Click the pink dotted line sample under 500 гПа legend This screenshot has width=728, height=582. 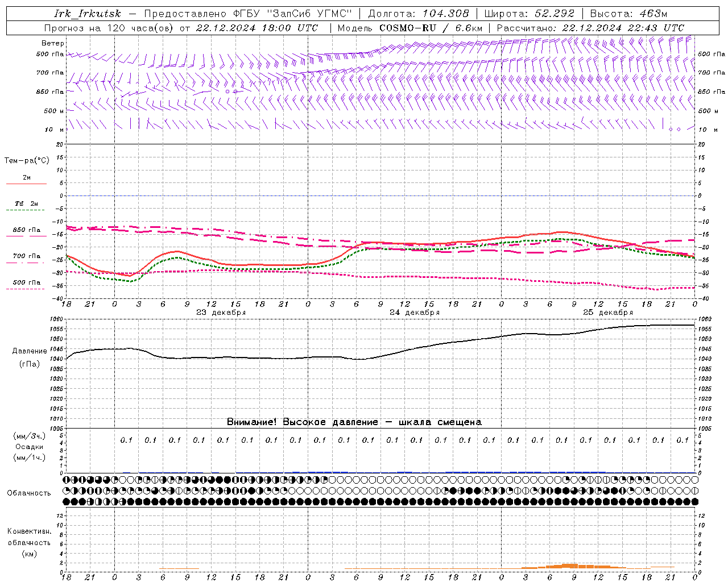click(26, 289)
